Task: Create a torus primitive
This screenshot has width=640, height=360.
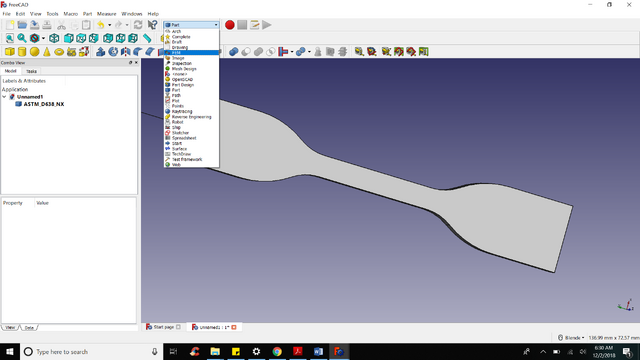Action: (x=59, y=52)
